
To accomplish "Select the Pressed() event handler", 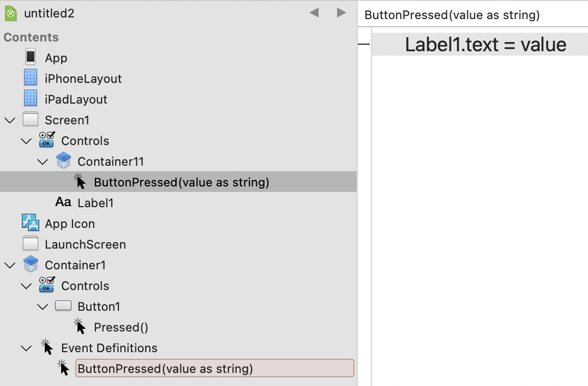I will [121, 327].
